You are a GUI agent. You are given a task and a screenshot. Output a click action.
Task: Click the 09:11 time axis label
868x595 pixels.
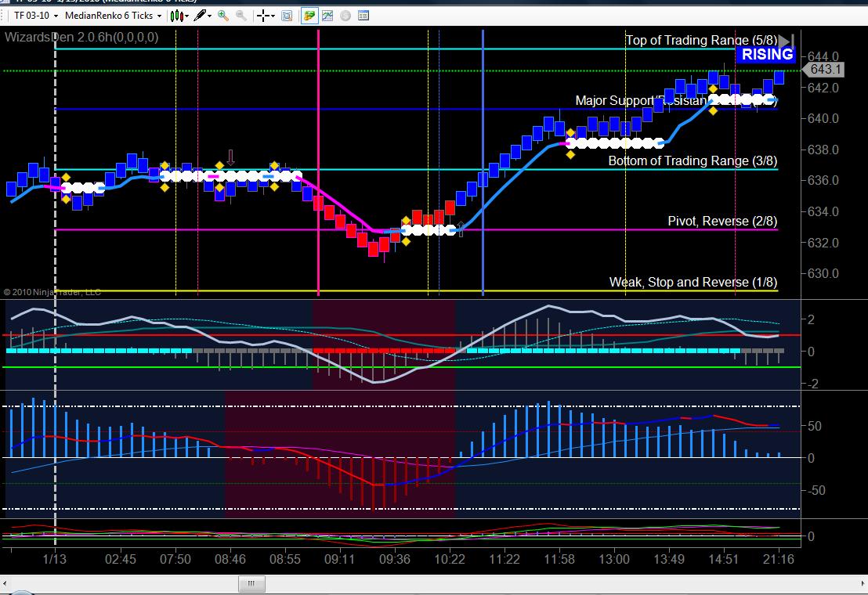(x=339, y=559)
